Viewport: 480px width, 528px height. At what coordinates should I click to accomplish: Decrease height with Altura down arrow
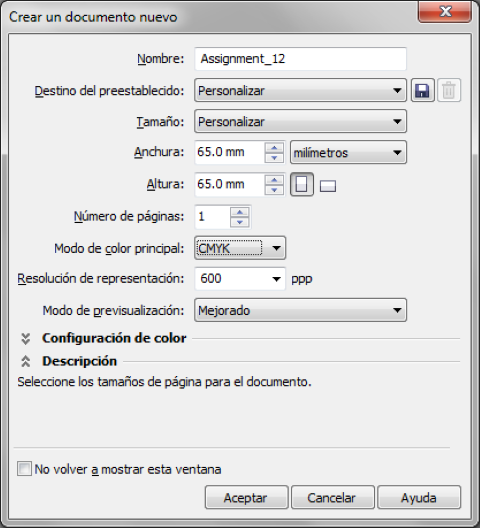click(274, 190)
